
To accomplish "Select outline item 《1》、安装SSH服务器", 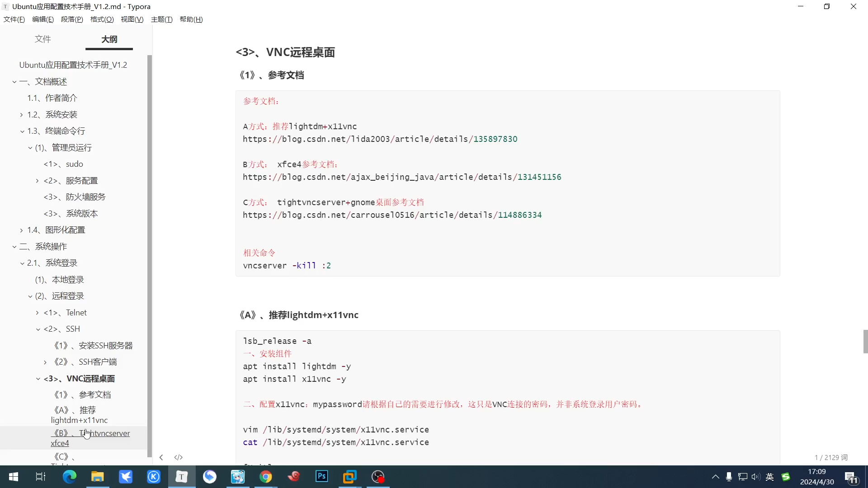I will (93, 345).
